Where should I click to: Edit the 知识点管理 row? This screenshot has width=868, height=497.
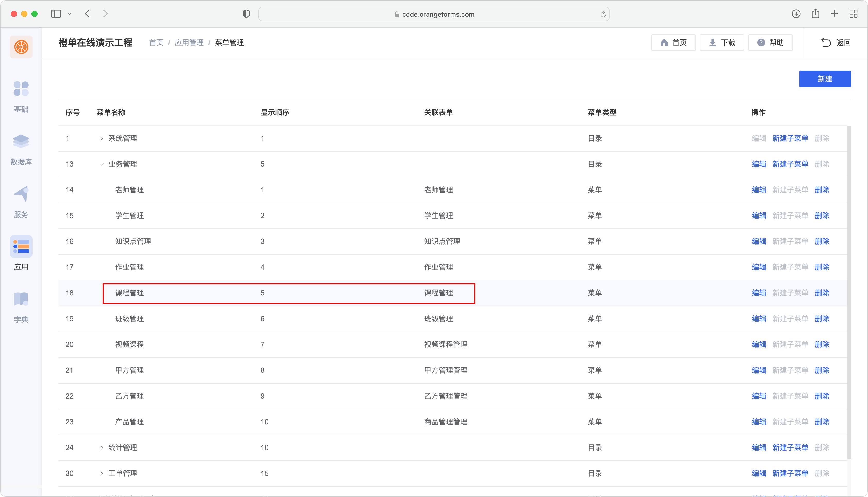point(759,241)
